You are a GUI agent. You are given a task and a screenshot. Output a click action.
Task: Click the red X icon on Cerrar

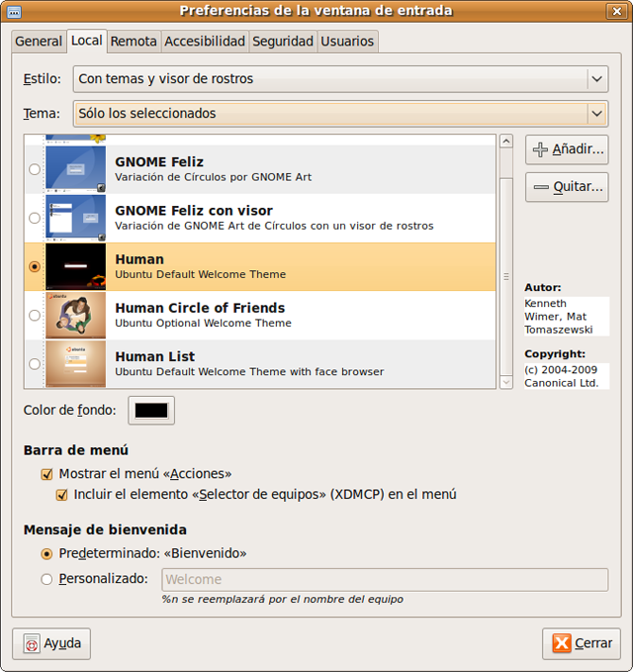(562, 643)
